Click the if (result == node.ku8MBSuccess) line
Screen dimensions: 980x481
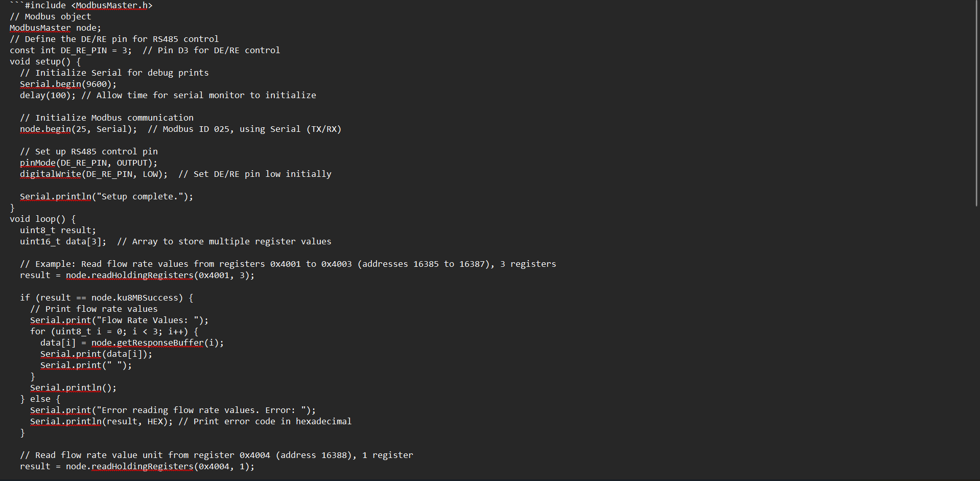tap(107, 298)
